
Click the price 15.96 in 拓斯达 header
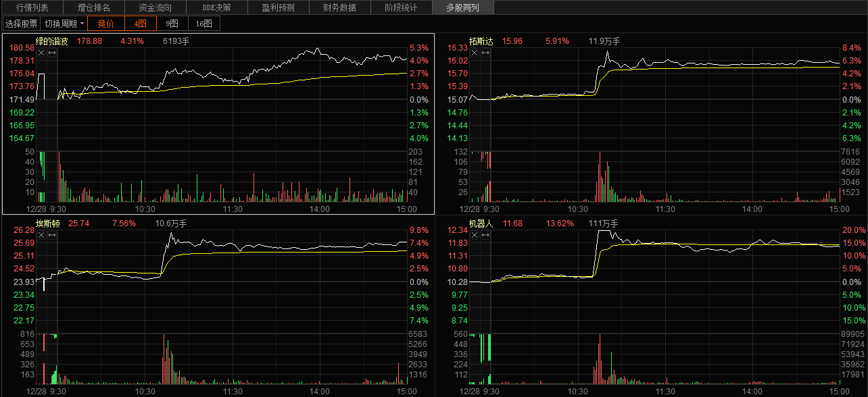(512, 41)
